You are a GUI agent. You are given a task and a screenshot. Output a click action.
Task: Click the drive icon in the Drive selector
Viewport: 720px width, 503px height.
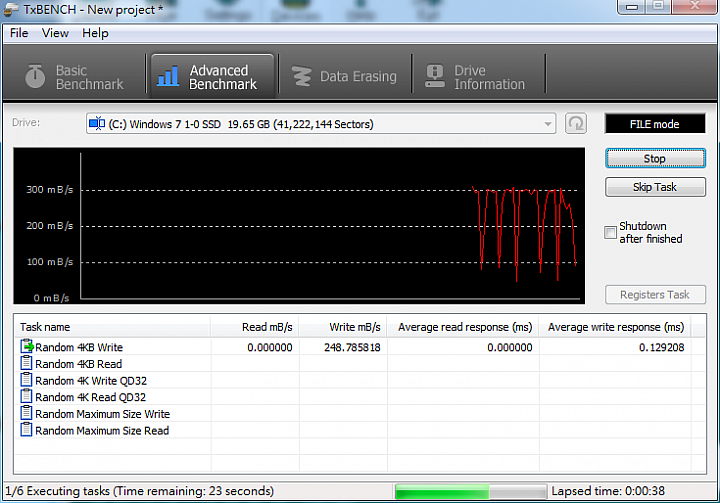pos(97,124)
